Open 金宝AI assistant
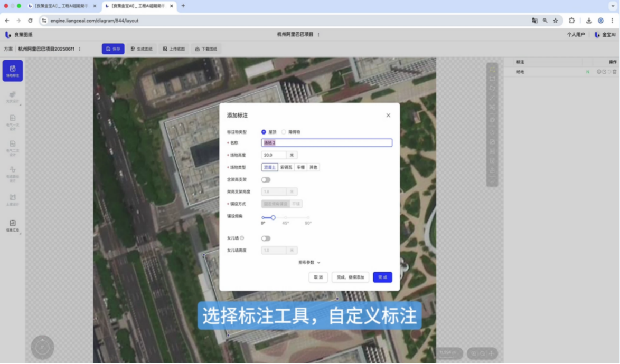 click(x=605, y=35)
